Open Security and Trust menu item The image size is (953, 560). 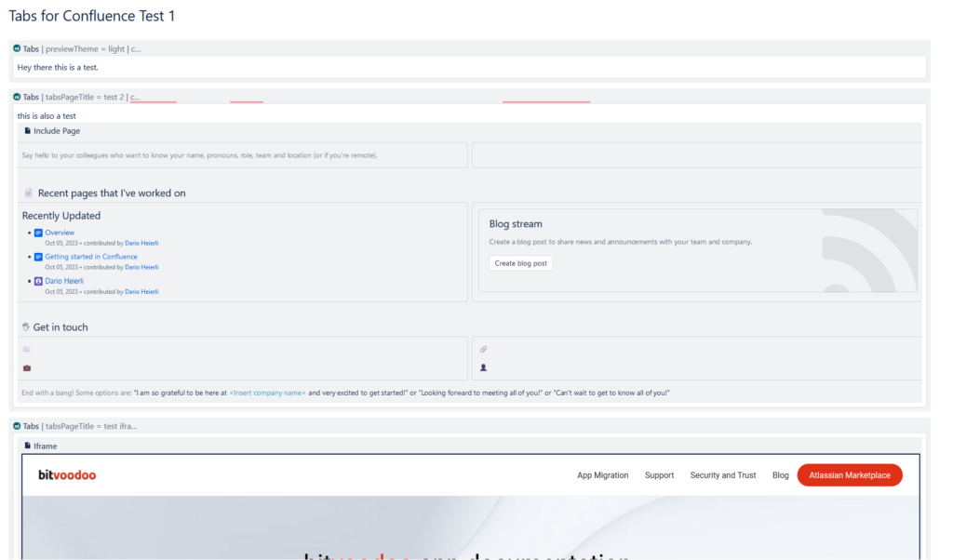(x=723, y=475)
